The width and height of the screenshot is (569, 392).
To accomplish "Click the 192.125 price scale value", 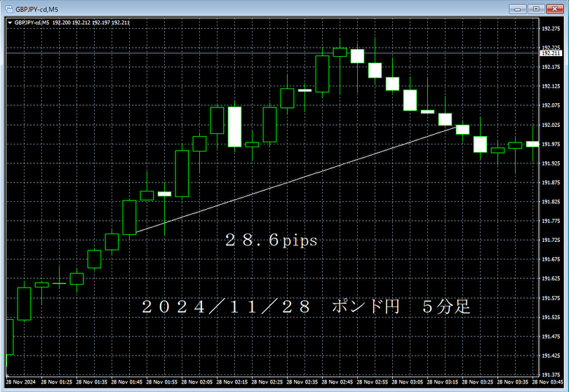I will pos(551,86).
